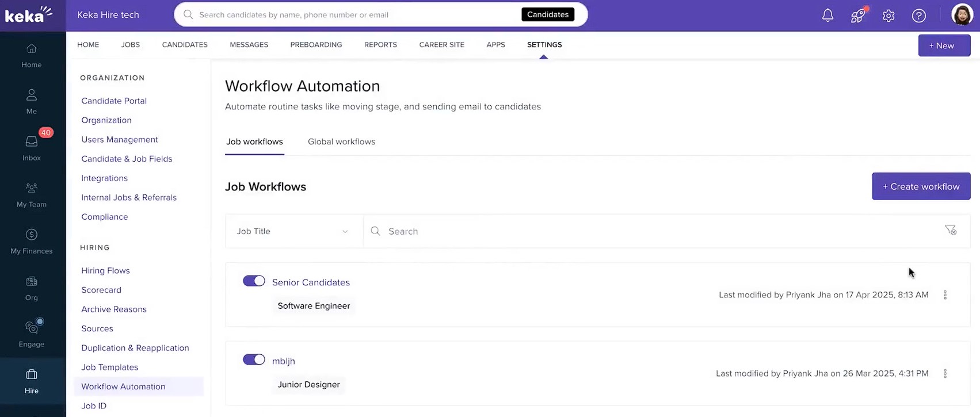Click the Junior Designer job tag
The height and width of the screenshot is (417, 980).
[x=308, y=385]
